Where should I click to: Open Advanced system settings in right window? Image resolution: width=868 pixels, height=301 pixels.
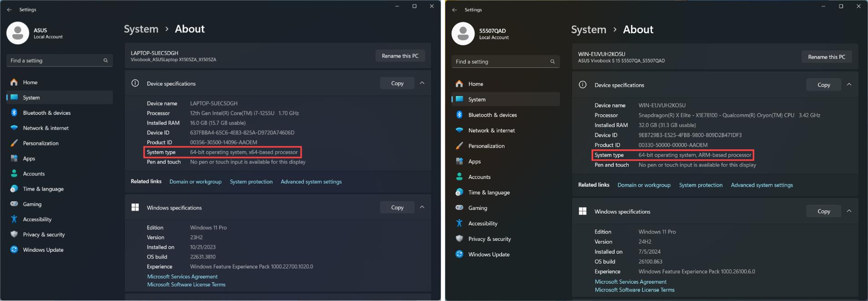[x=762, y=185]
